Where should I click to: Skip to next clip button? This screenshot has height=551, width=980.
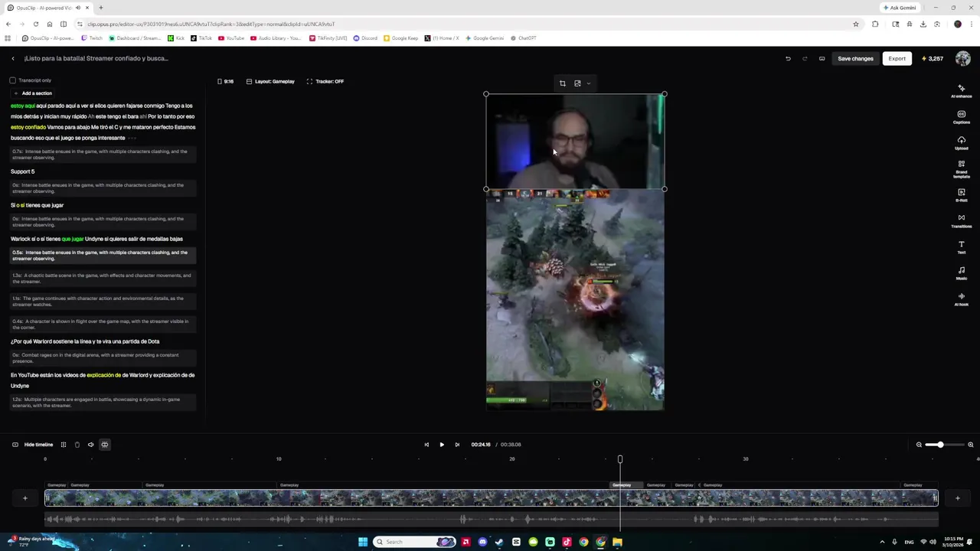(457, 445)
